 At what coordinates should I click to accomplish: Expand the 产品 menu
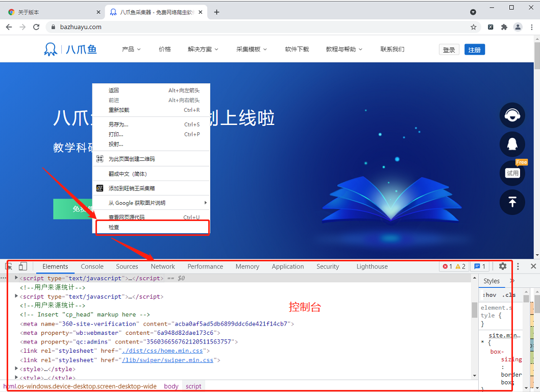[131, 50]
